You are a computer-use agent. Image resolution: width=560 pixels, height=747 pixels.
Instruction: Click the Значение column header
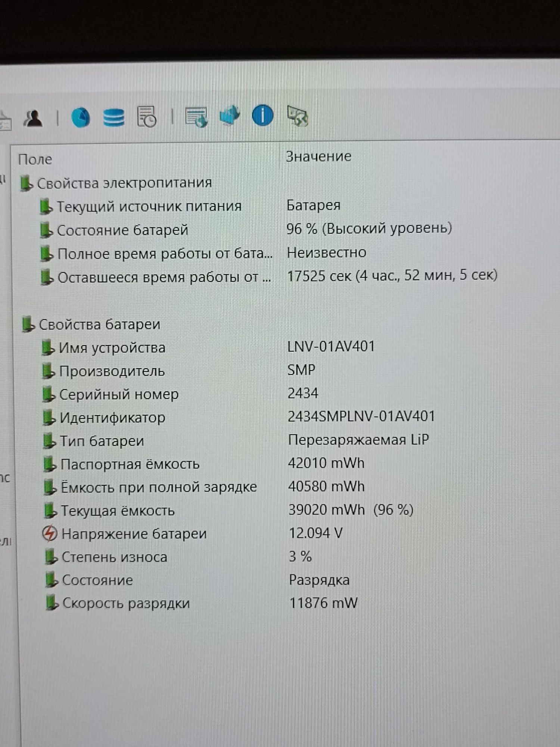pyautogui.click(x=318, y=156)
